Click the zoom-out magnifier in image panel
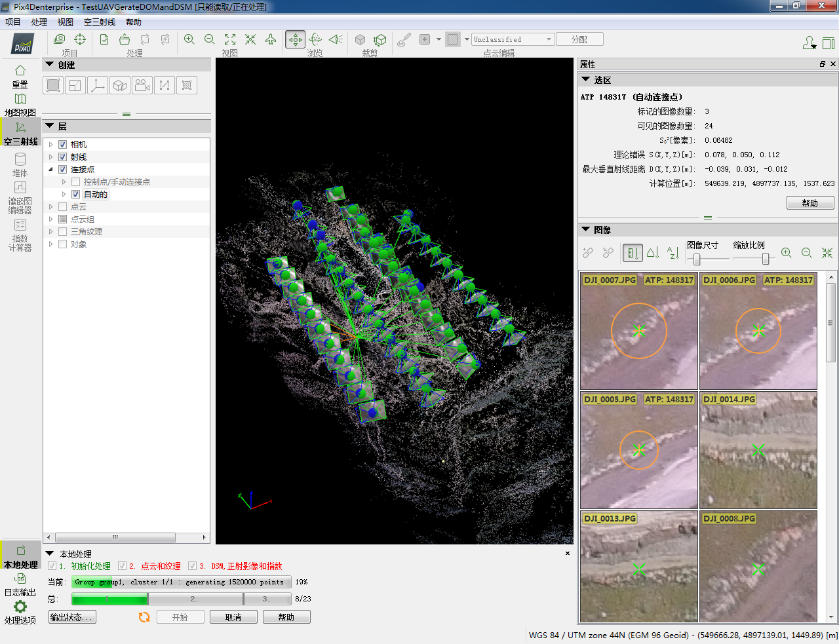The height and width of the screenshot is (644, 839). click(x=806, y=252)
